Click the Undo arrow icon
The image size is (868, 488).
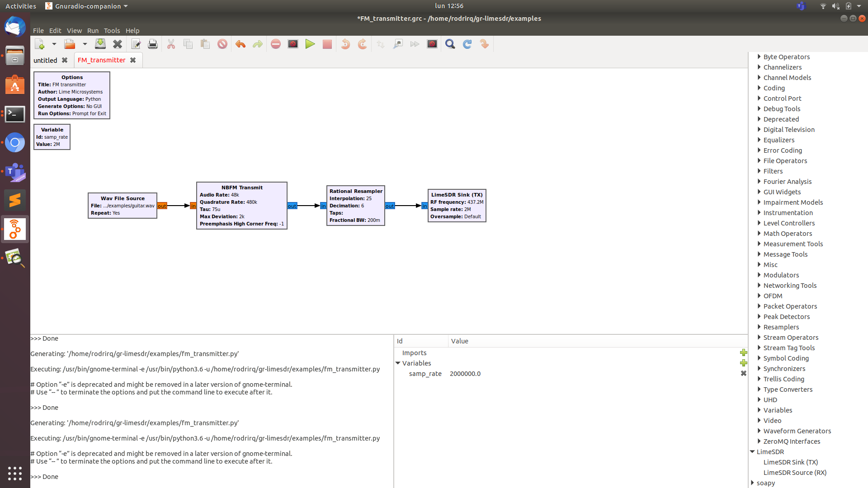(240, 44)
